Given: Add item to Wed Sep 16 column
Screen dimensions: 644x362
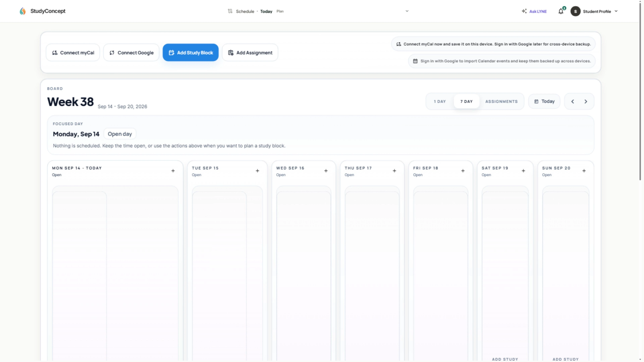Looking at the screenshot, I should (x=326, y=171).
